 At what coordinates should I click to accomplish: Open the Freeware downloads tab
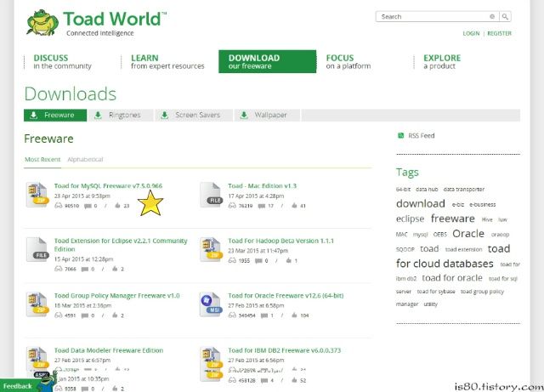55,115
